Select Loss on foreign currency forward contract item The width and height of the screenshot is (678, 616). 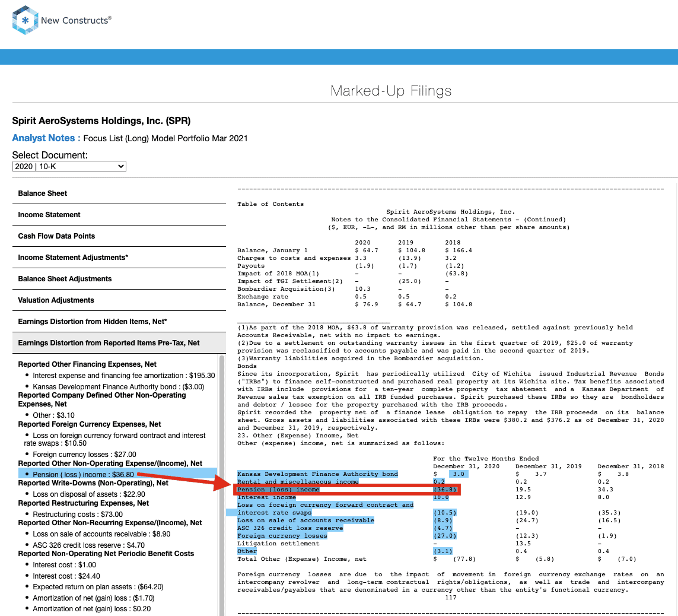coord(114,439)
